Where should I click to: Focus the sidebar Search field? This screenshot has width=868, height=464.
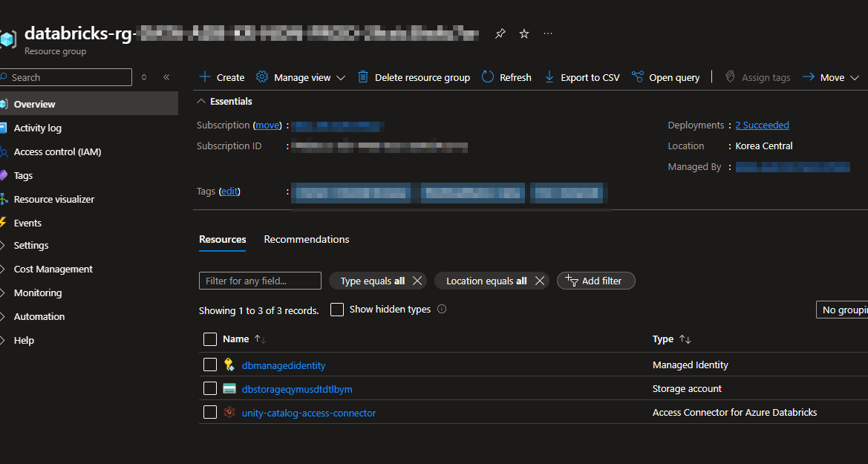pos(66,77)
